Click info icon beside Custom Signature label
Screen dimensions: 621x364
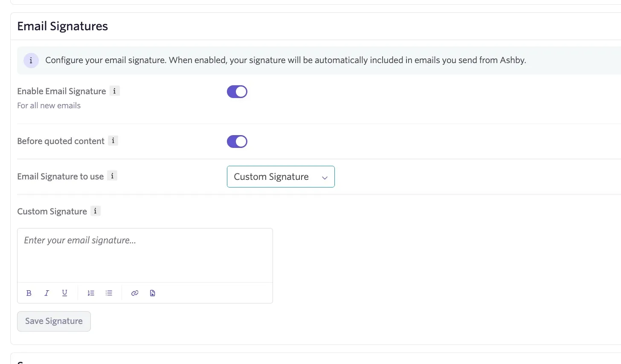(x=96, y=211)
